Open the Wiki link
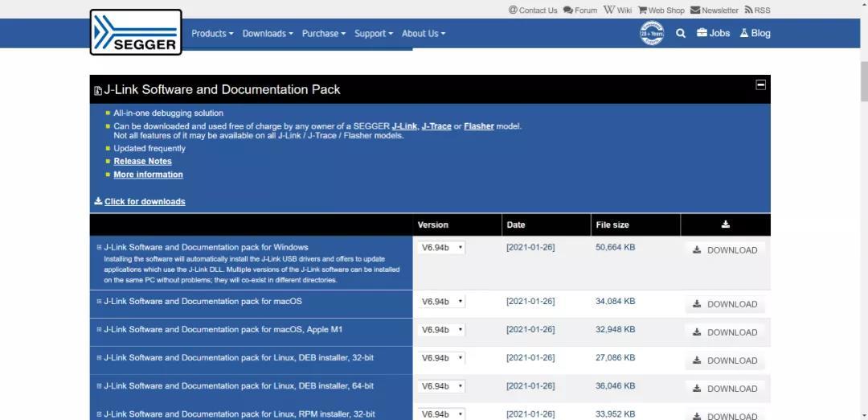Screen dimensions: 868x420 point(617,10)
